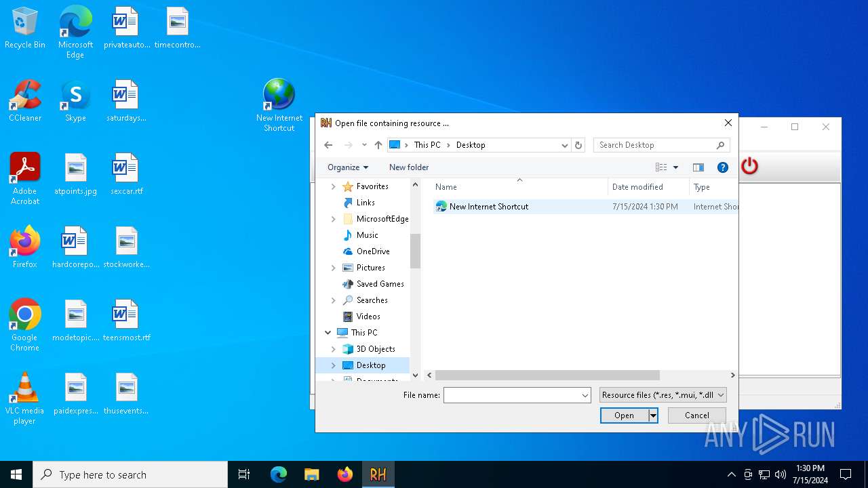The height and width of the screenshot is (488, 868).
Task: Select the modetopic image file
Action: tap(75, 321)
